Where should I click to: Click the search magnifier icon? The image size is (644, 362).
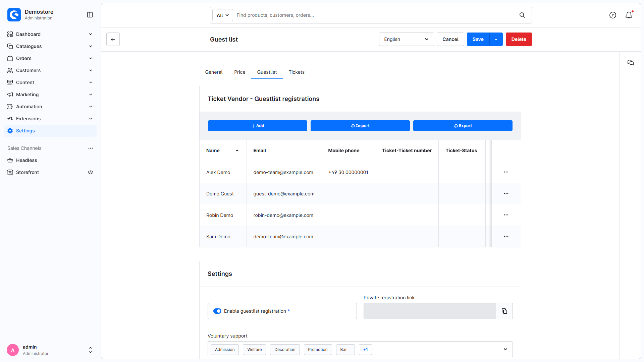(x=522, y=15)
